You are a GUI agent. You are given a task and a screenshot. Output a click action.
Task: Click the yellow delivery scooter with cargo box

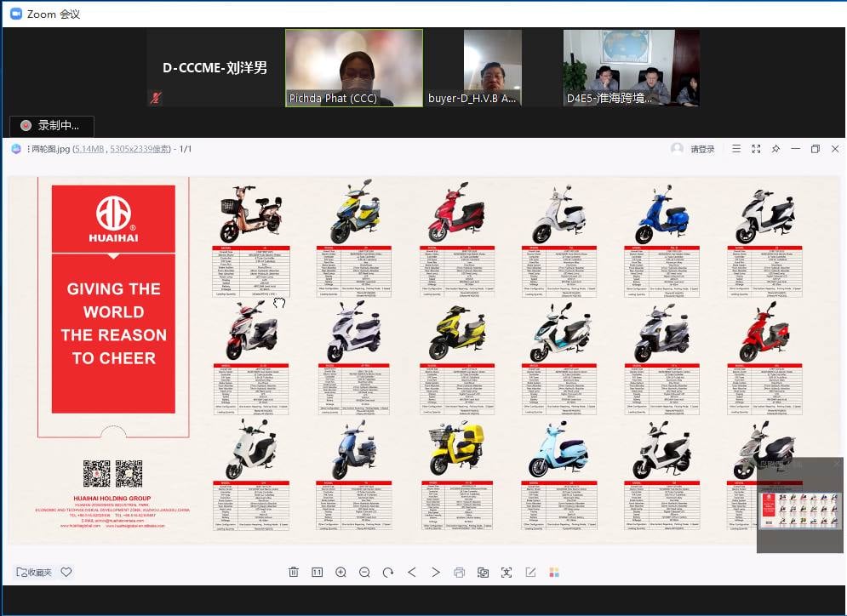[457, 449]
